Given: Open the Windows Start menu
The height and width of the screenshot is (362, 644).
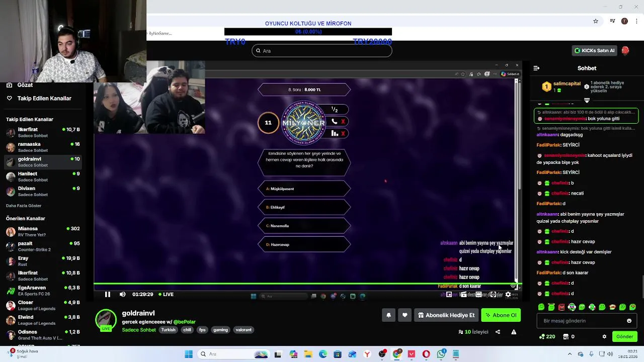Looking at the screenshot, I should click(x=189, y=354).
